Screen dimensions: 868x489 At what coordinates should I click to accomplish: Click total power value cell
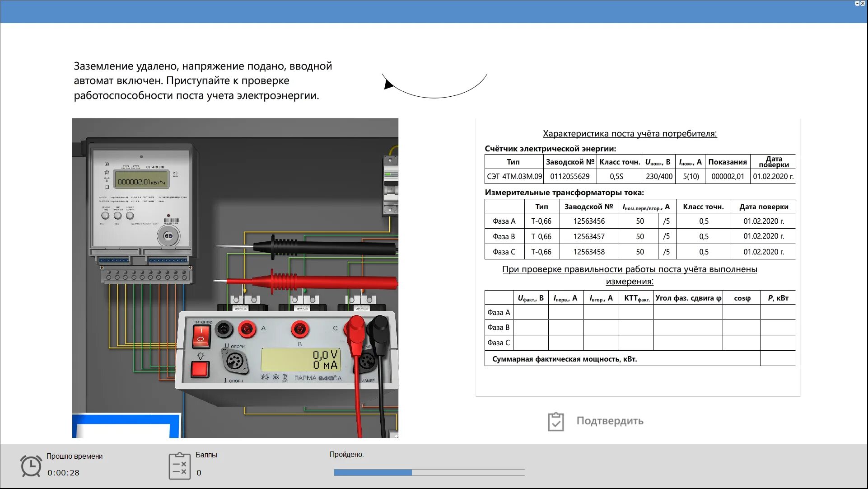pos(778,359)
